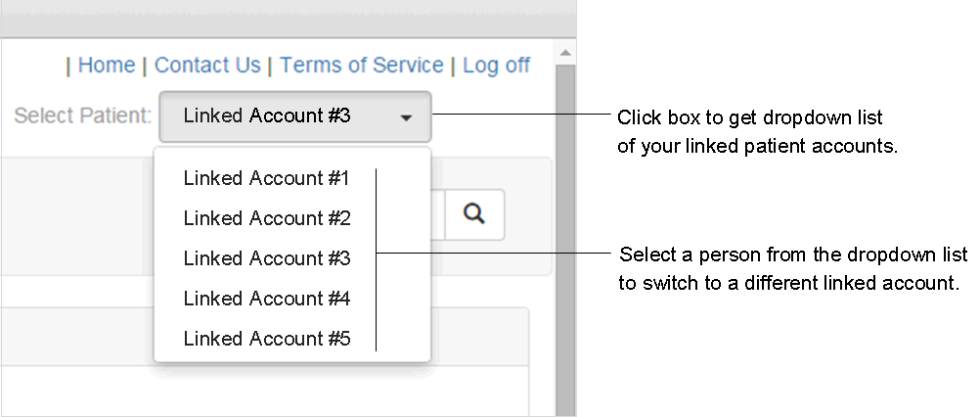
Task: Click the Log off link
Action: coord(496,65)
